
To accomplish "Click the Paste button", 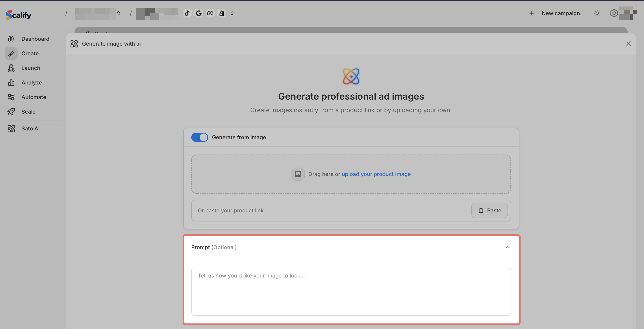I will (490, 210).
